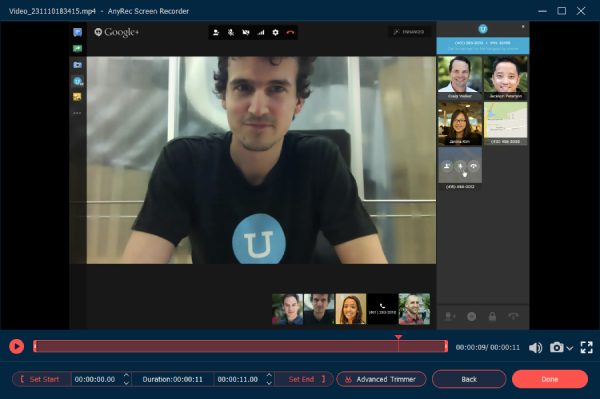
Task: Click the smiling woman filmstrip thumbnail
Action: coord(351,309)
